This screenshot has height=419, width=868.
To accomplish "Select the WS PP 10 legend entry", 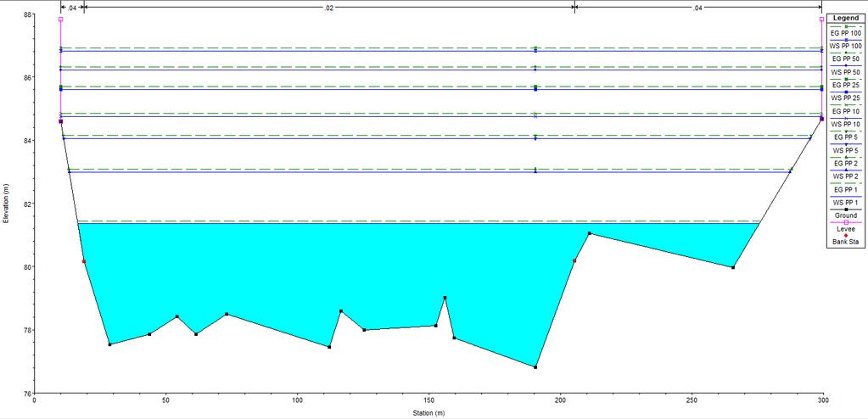I will (846, 124).
